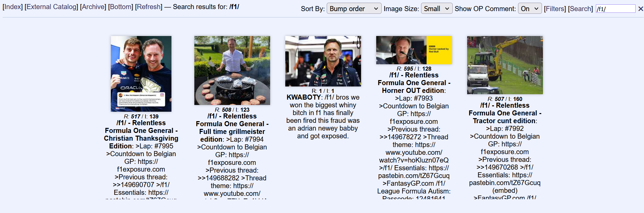
Task: Jump to Bottom of the page
Action: (x=121, y=7)
